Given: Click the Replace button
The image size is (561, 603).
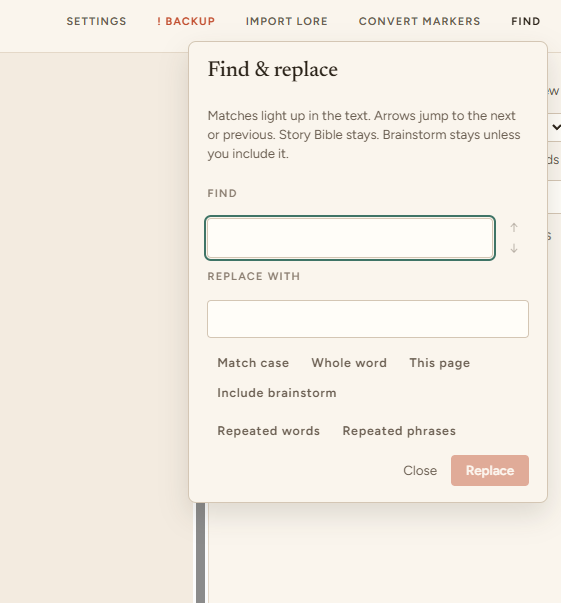Looking at the screenshot, I should (x=490, y=470).
